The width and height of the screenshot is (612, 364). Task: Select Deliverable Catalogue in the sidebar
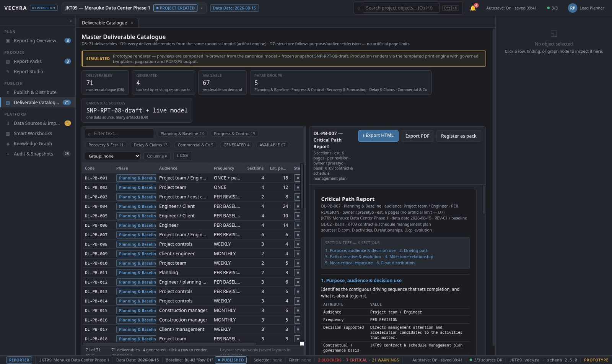(x=38, y=102)
